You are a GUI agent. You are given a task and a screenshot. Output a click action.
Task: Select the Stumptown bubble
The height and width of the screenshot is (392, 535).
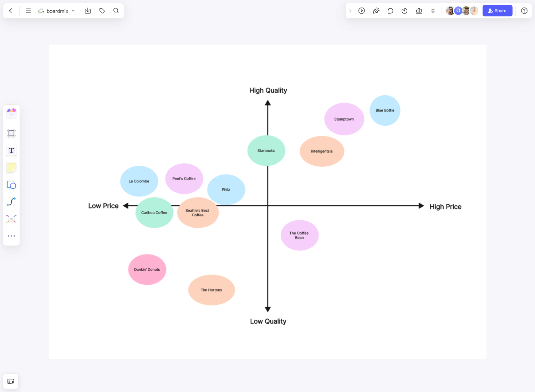[344, 119]
